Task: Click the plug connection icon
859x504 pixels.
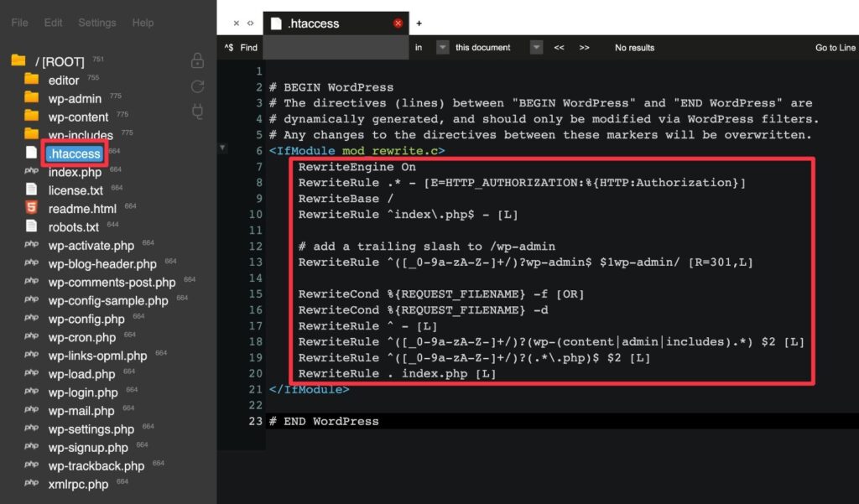Action: (197, 111)
